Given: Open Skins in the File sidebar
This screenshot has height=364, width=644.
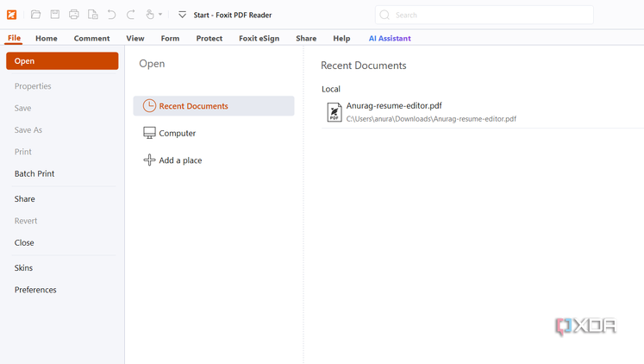Looking at the screenshot, I should point(23,268).
